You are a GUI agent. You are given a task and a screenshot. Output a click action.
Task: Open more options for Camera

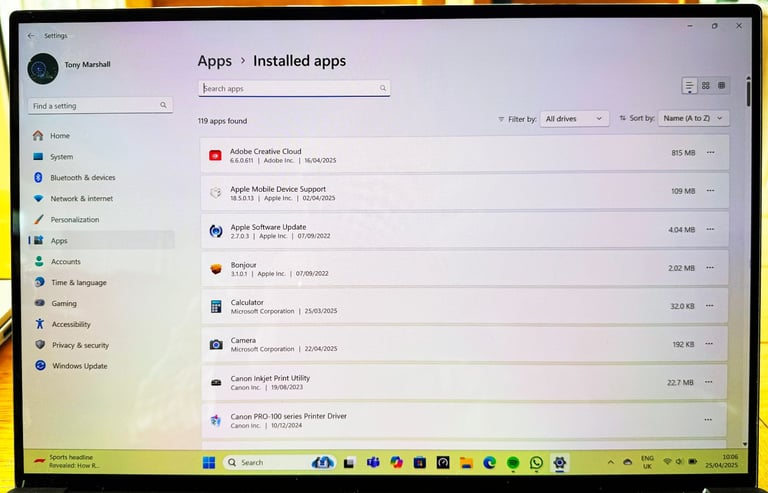click(709, 344)
